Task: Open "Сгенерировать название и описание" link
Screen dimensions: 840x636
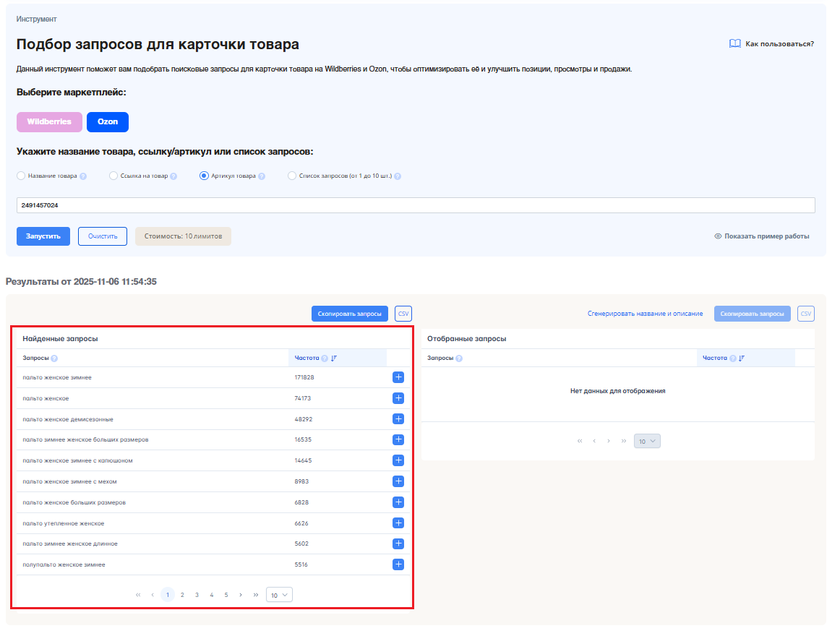Action: point(645,314)
